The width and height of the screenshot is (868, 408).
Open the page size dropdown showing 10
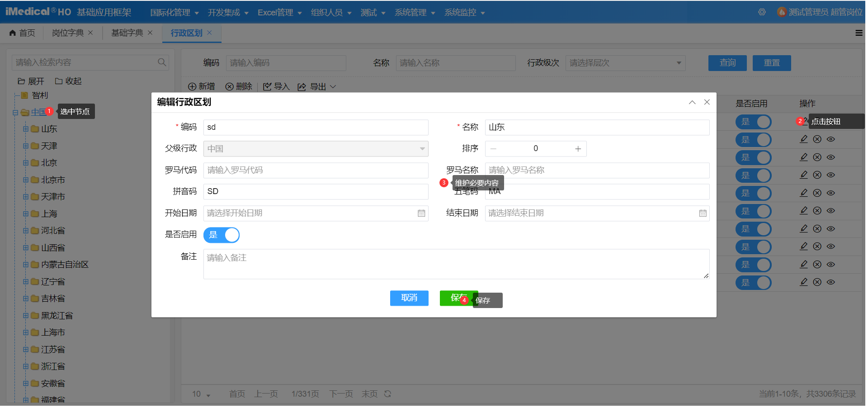pos(200,394)
